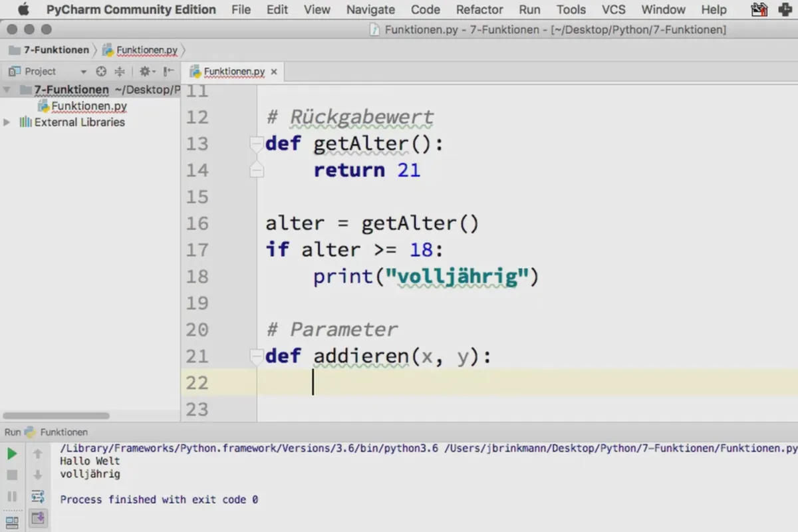Image resolution: width=798 pixels, height=532 pixels.
Task: Click 'Hallo Welt' in Run output
Action: (90, 461)
